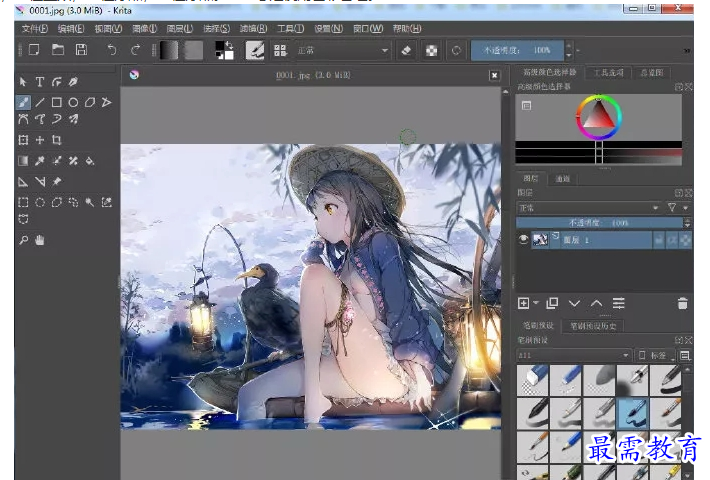Open the brush preset tag combo box
Screen dimensions: 710x480
573,355
